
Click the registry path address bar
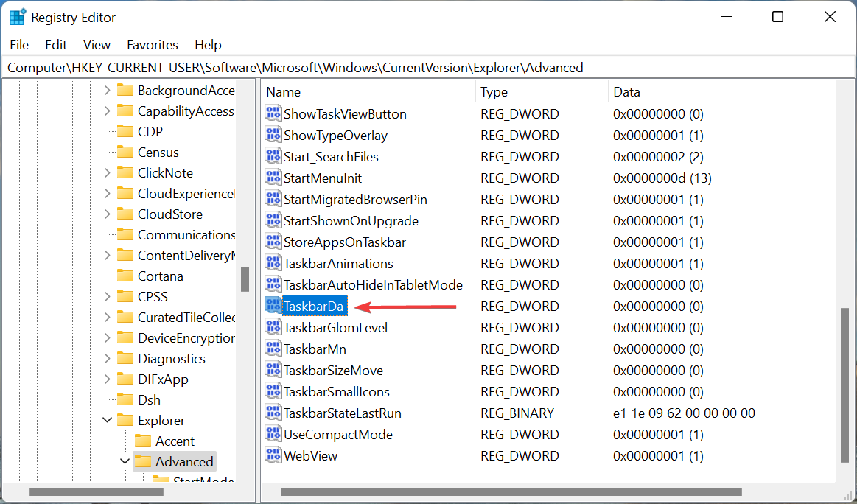point(429,68)
